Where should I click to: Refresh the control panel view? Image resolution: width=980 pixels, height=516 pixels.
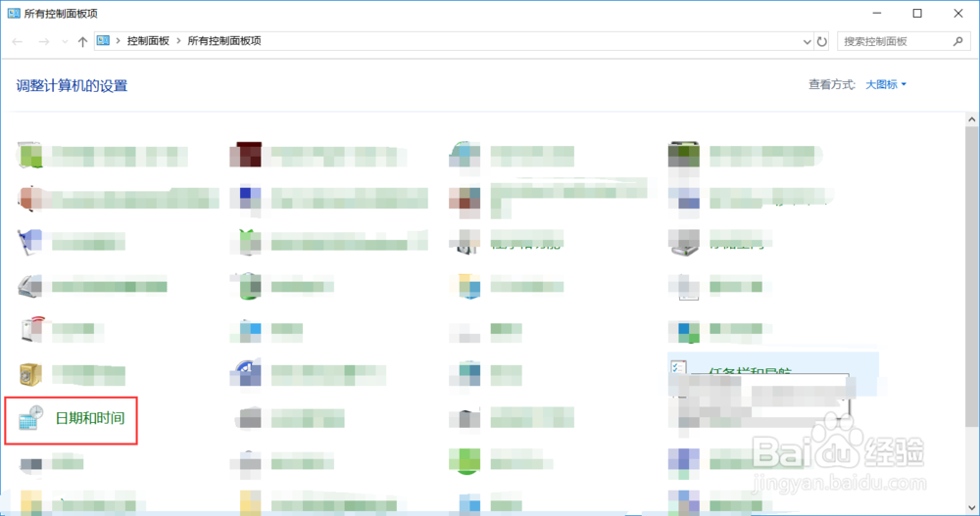click(822, 42)
